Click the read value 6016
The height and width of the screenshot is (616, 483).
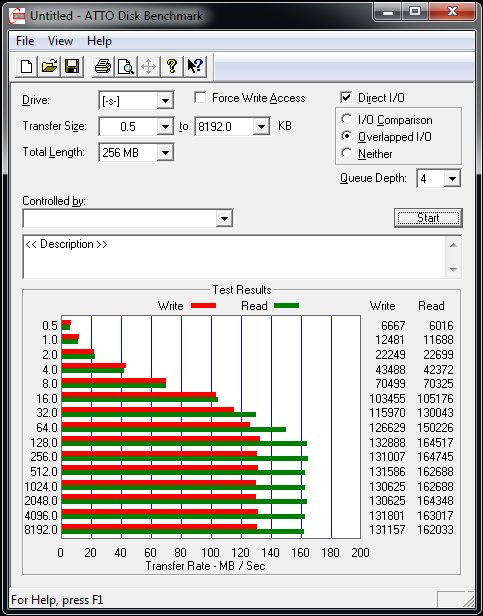(x=441, y=326)
